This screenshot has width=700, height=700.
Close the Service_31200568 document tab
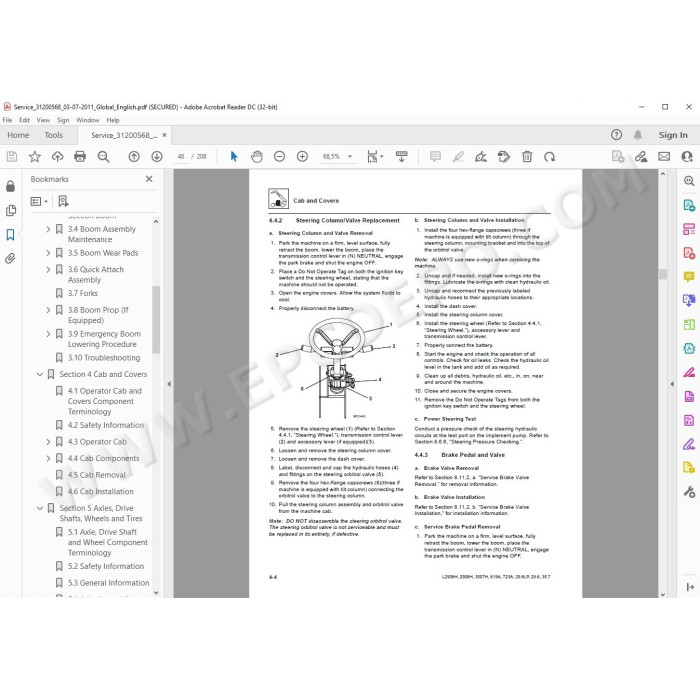[x=164, y=135]
